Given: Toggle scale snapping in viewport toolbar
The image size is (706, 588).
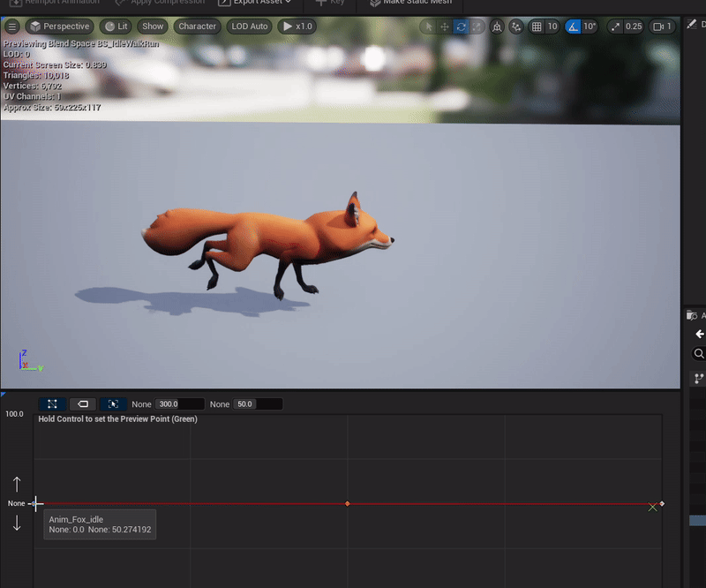Looking at the screenshot, I should (615, 26).
